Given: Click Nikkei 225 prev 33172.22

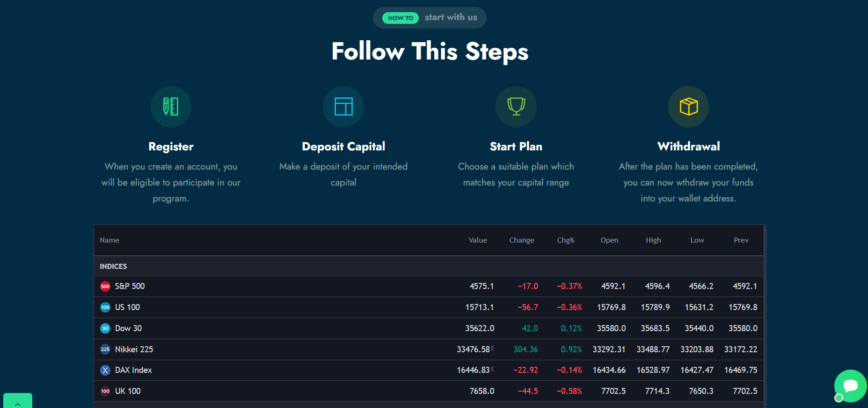Looking at the screenshot, I should pos(741,349).
